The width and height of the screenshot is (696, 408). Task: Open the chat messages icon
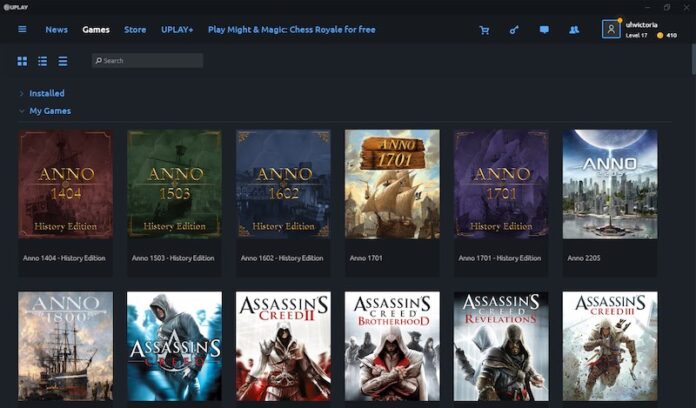click(544, 30)
